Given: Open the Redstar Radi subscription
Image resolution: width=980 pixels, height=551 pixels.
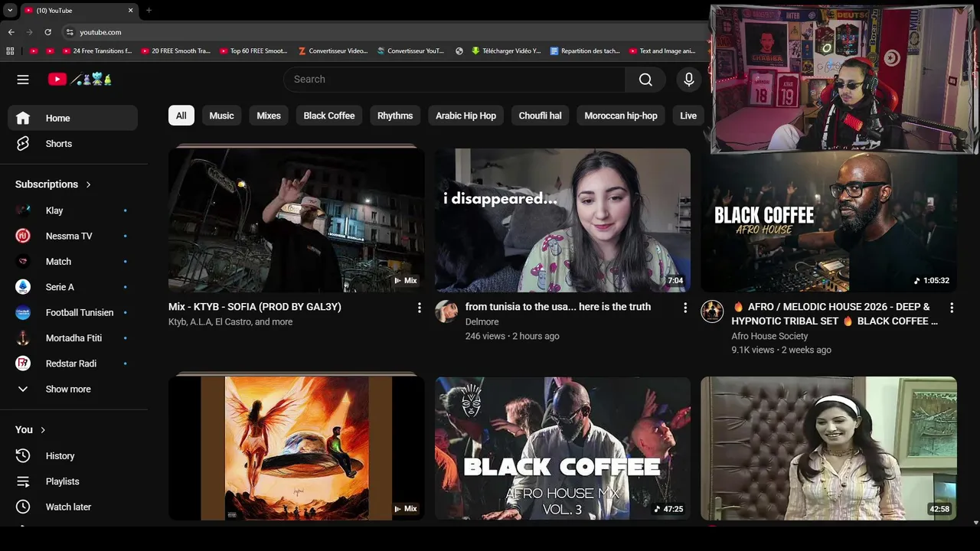Looking at the screenshot, I should coord(73,364).
